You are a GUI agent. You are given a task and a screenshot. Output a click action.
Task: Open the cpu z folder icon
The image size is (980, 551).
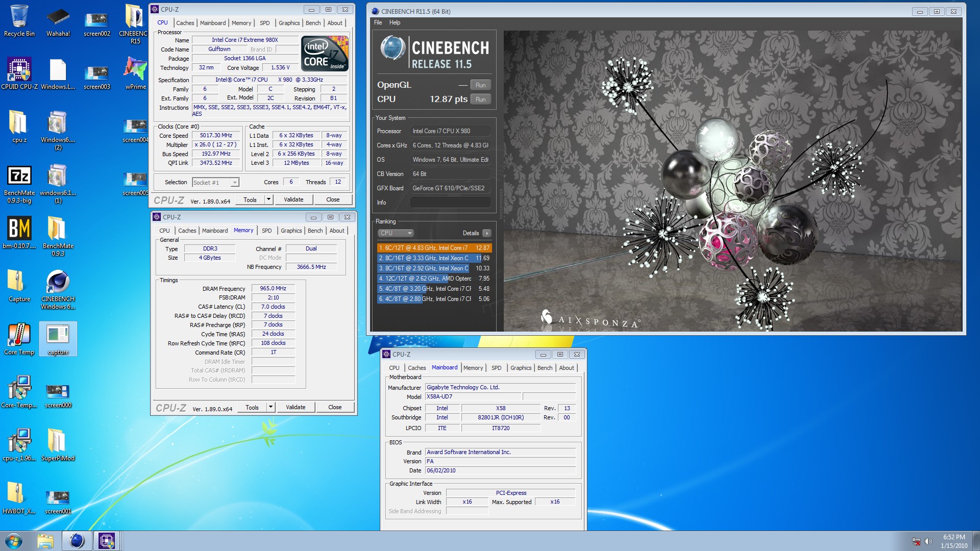click(19, 127)
